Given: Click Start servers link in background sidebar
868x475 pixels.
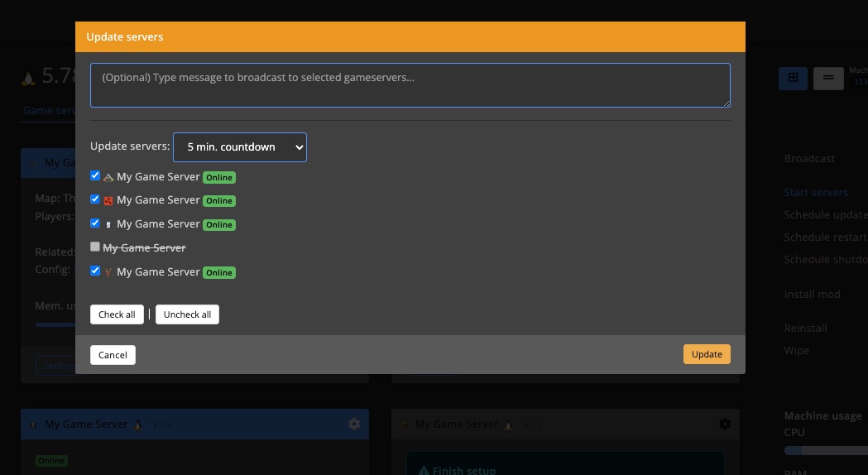Looking at the screenshot, I should coord(816,193).
